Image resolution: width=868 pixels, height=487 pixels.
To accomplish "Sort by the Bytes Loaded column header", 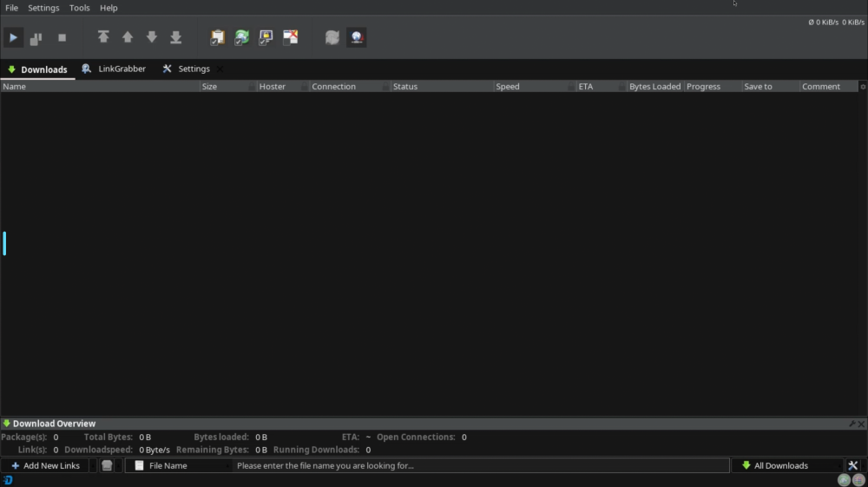I will [654, 86].
